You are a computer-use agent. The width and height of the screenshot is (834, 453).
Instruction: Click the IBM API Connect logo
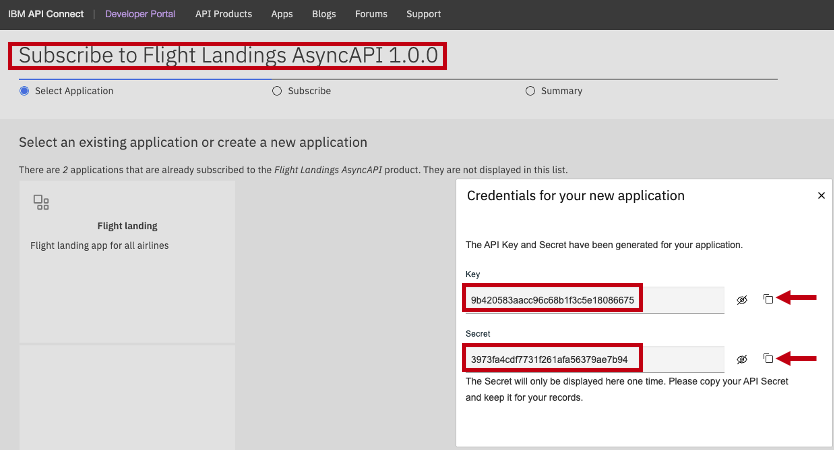pos(45,14)
